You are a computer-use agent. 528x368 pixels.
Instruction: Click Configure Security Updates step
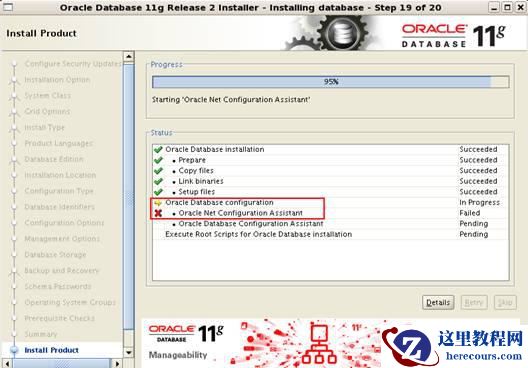(73, 64)
